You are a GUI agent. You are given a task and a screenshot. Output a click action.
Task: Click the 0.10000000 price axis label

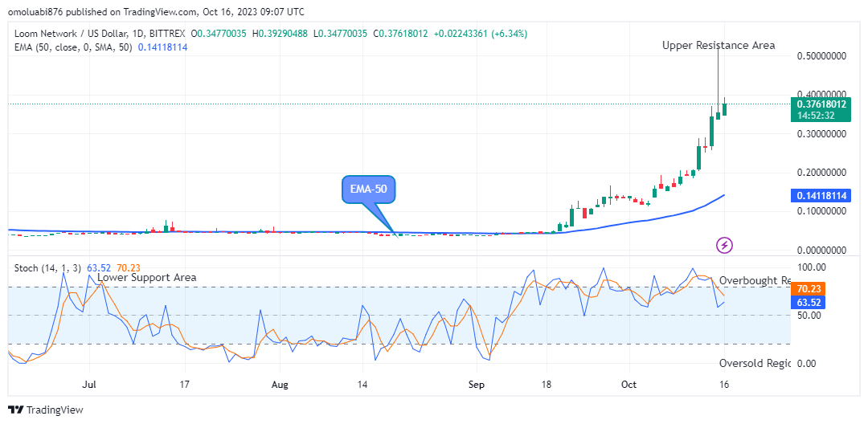pyautogui.click(x=821, y=210)
